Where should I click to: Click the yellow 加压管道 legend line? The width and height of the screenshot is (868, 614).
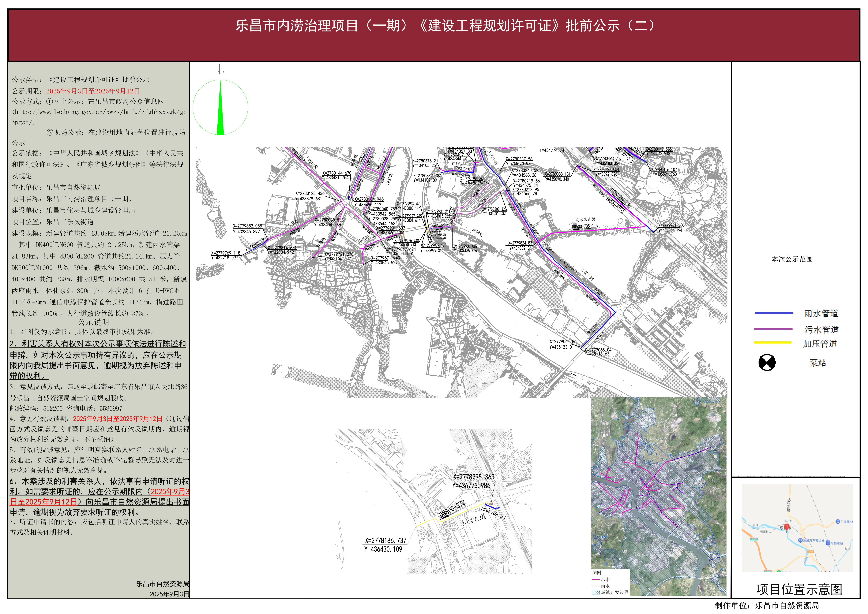(772, 343)
